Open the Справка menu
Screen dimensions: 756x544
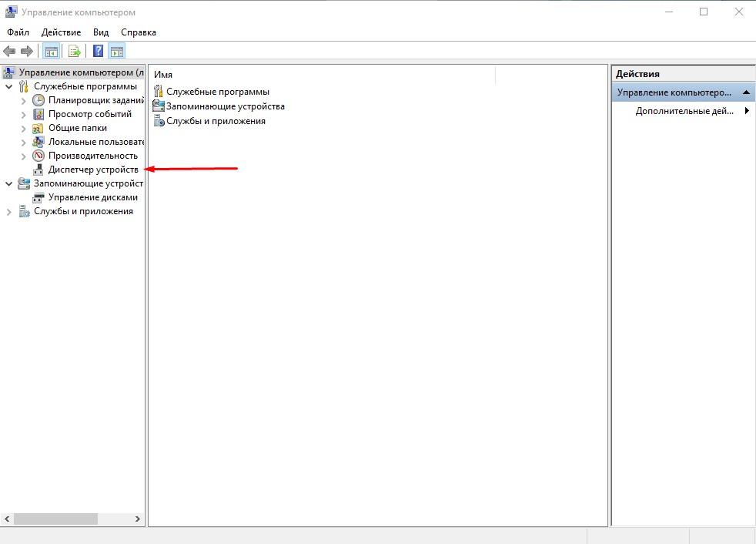pyautogui.click(x=139, y=32)
